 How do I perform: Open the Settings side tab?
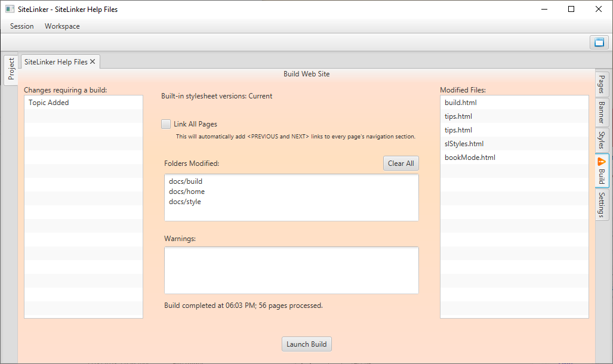tap(602, 205)
